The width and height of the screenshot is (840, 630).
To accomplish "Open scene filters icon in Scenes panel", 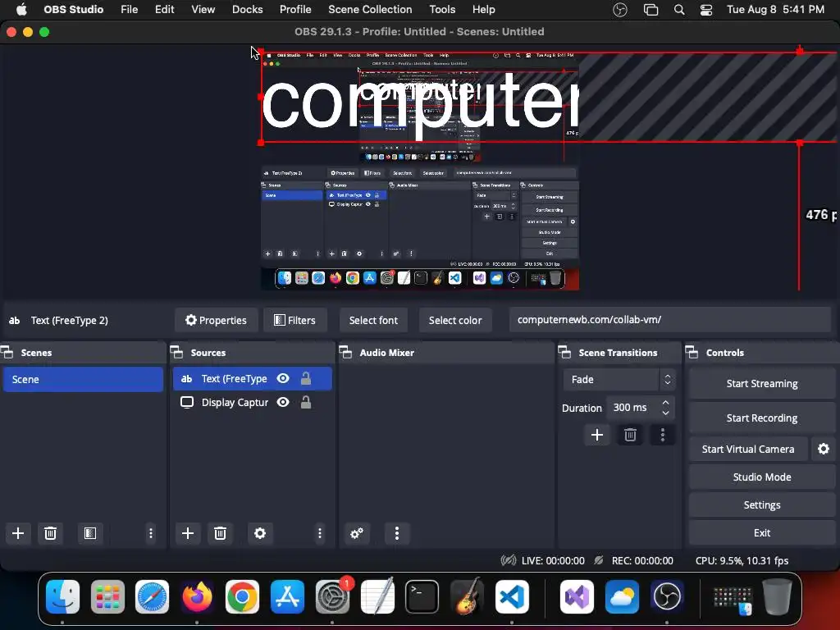I will tap(89, 533).
